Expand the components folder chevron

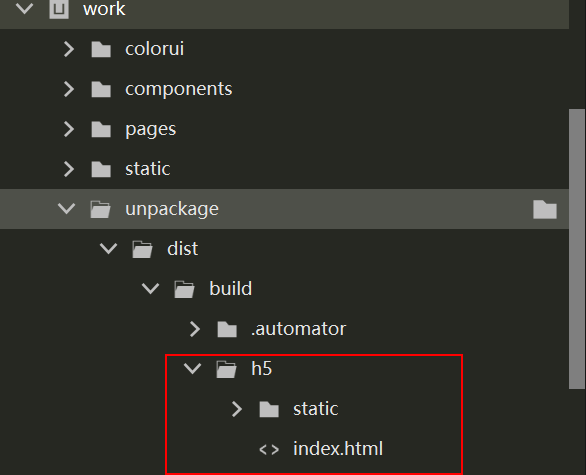(69, 89)
